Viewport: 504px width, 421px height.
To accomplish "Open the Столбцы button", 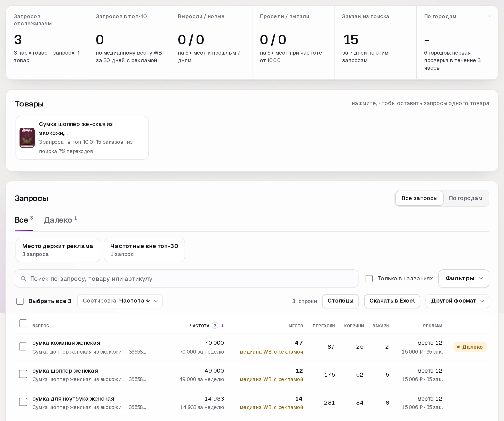I will click(340, 301).
